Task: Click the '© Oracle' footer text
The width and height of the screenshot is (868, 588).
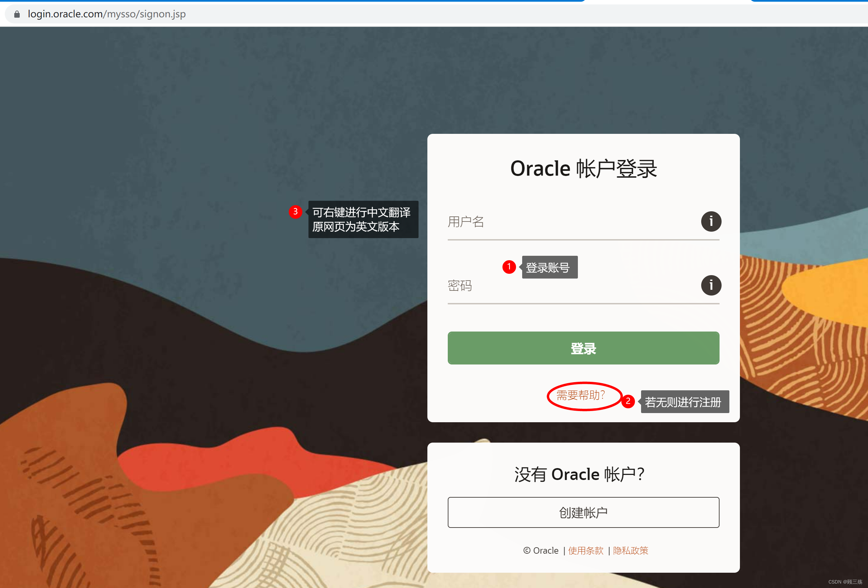Action: click(541, 550)
